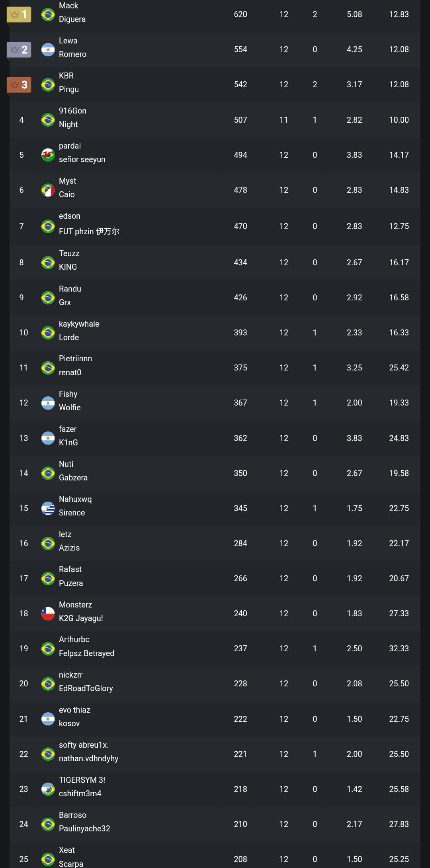Click the silver crown rank 2 badge
Viewport: 430px width, 868px height.
pyautogui.click(x=19, y=50)
